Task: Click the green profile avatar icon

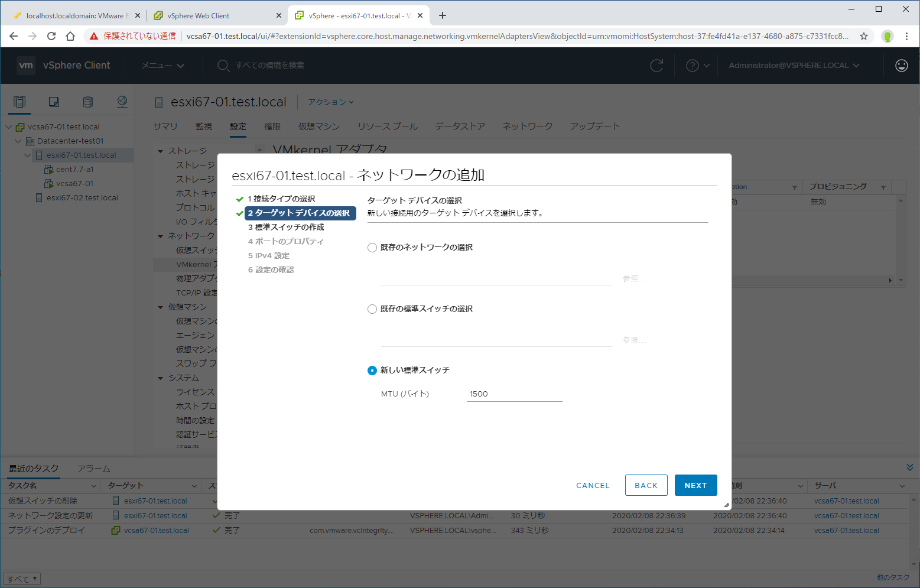Action: 888,36
